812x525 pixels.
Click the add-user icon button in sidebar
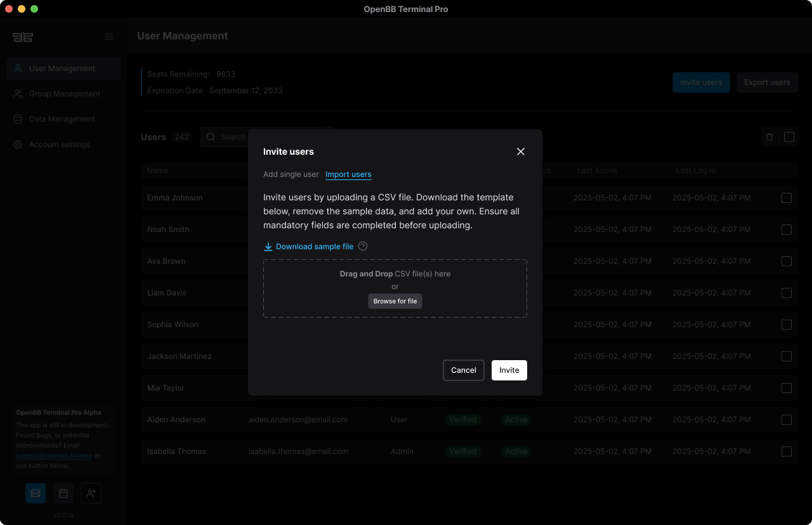91,493
